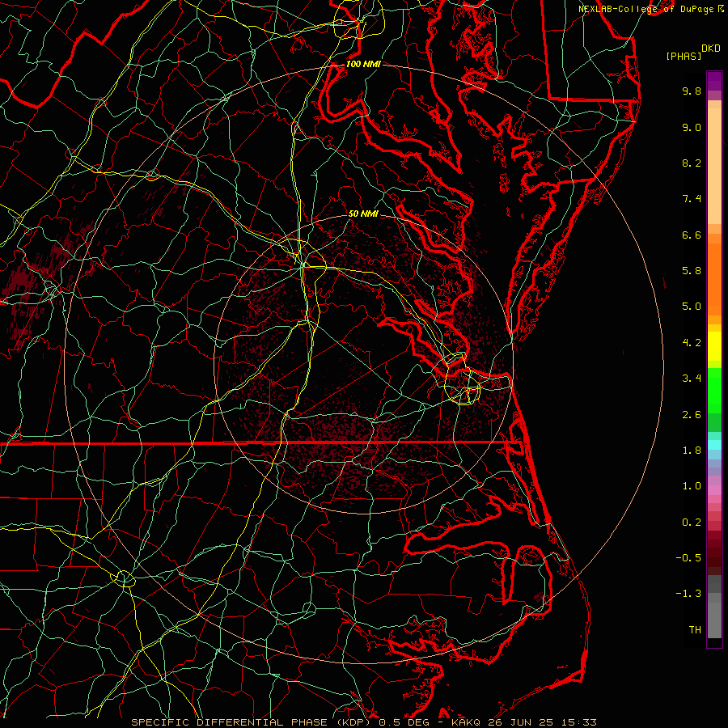Image resolution: width=728 pixels, height=728 pixels.
Task: Click the 5.0 scale value
Action: 692,307
